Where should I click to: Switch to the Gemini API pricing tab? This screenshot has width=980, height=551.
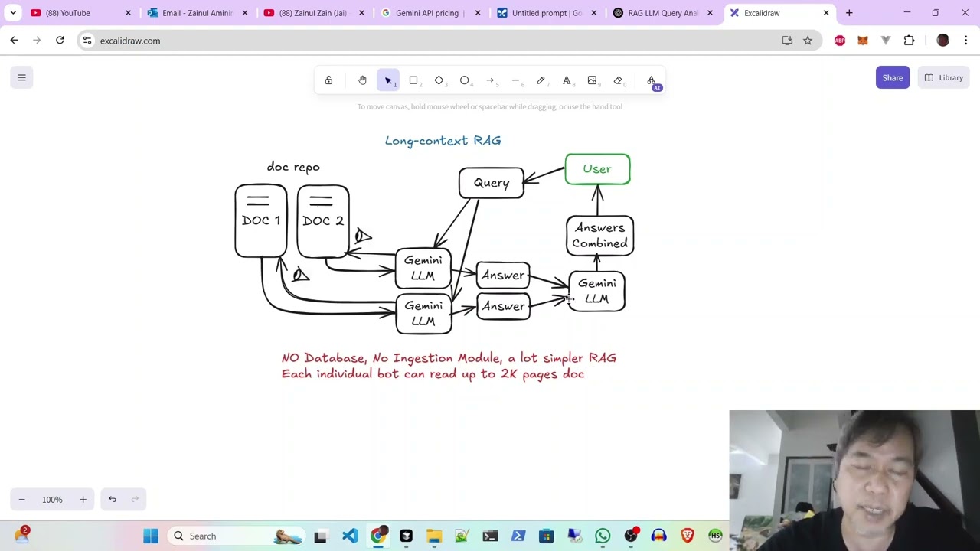pyautogui.click(x=430, y=13)
